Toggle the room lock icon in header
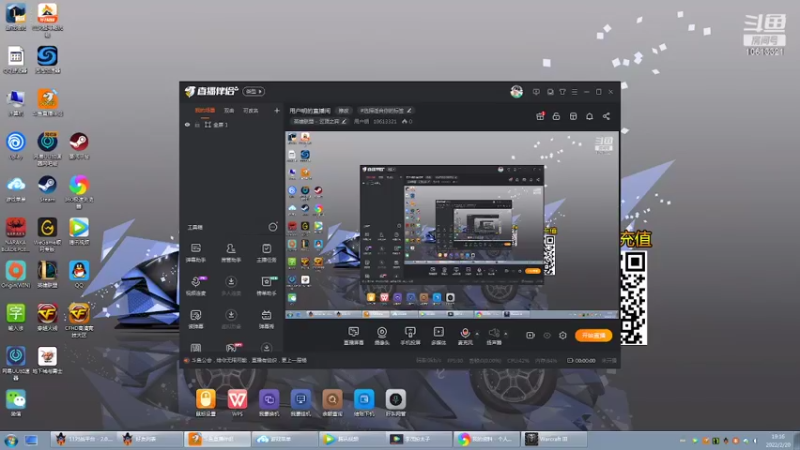 coord(556,116)
